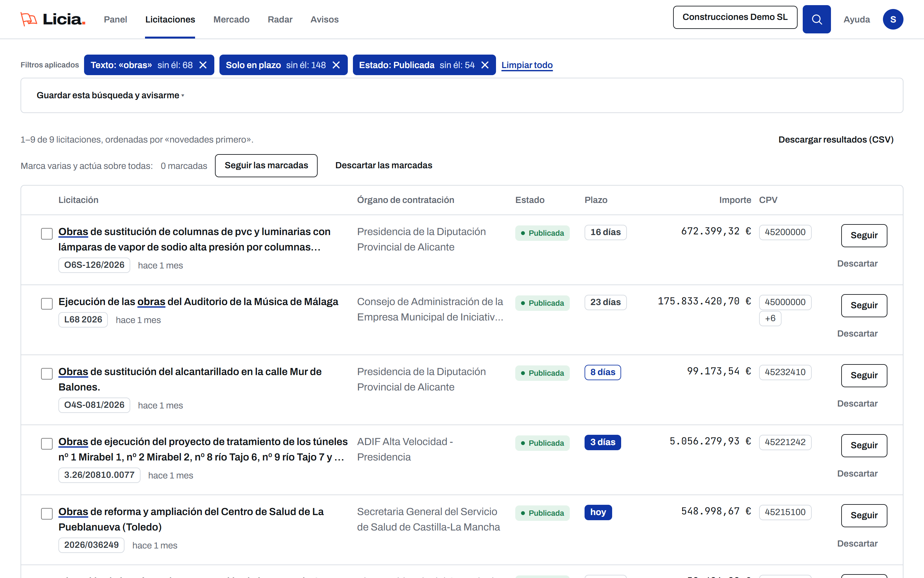924x578 pixels.
Task: Discard the L68 2026 tender
Action: point(857,334)
